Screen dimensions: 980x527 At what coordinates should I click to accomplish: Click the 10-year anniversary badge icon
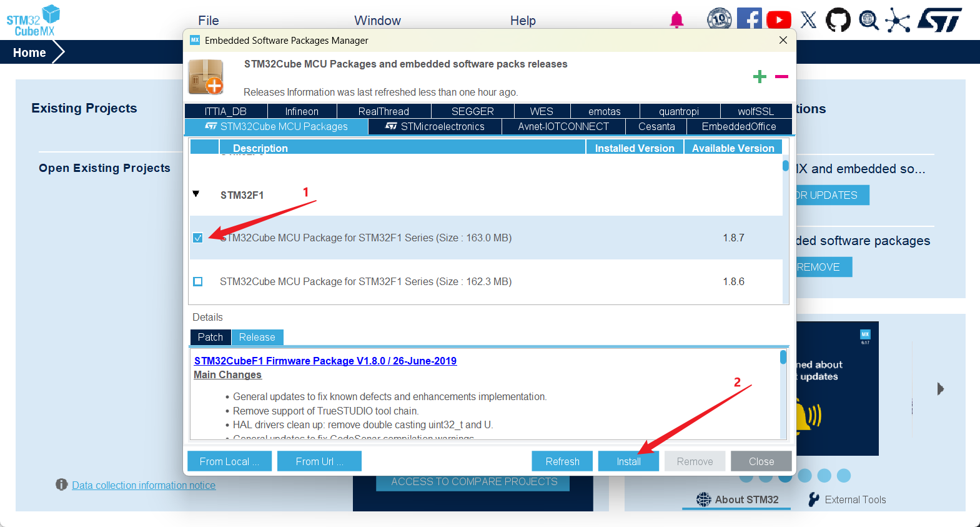click(719, 19)
